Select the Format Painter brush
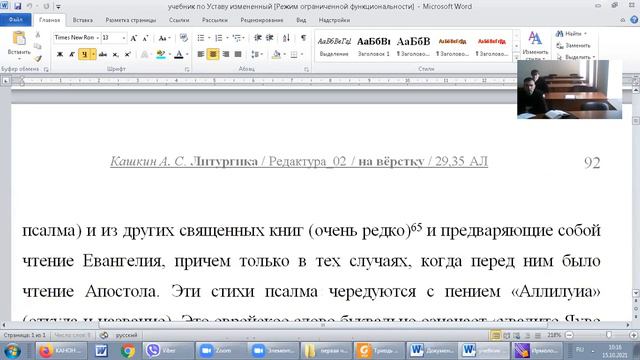The image size is (640, 360). [38, 58]
